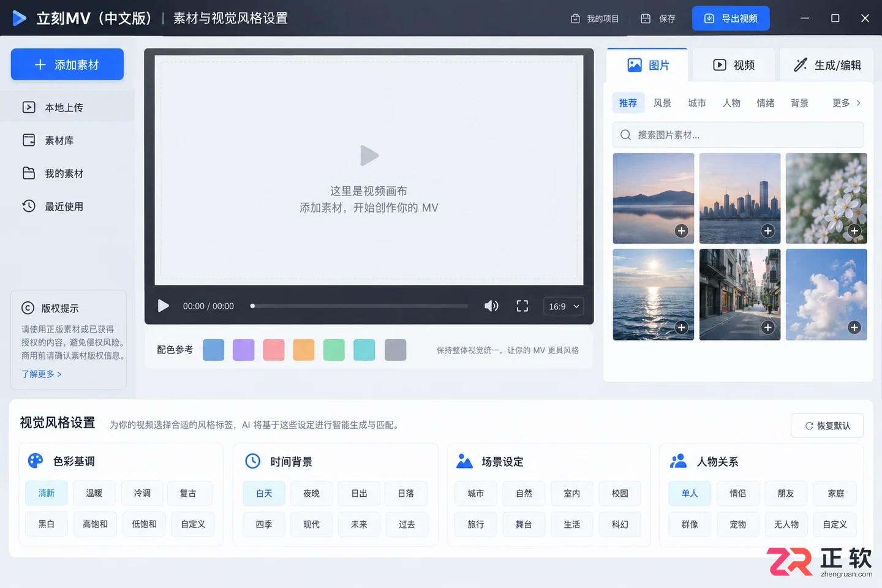Add the city skyline image via its plus icon
Viewport: 882px width, 588px height.
tap(767, 231)
